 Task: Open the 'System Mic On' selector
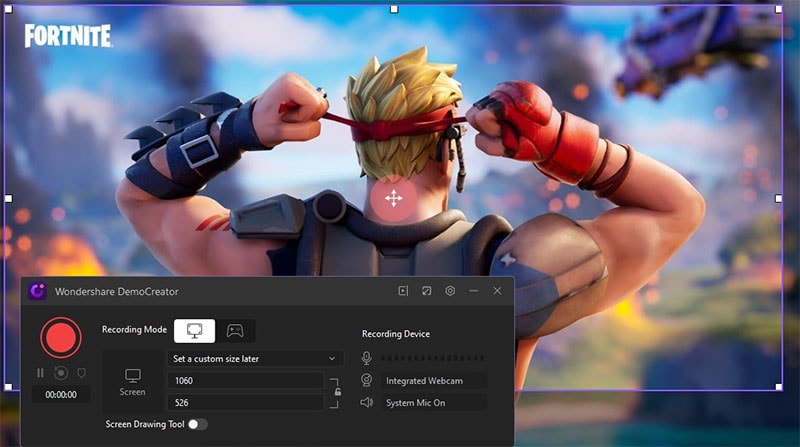click(x=434, y=403)
